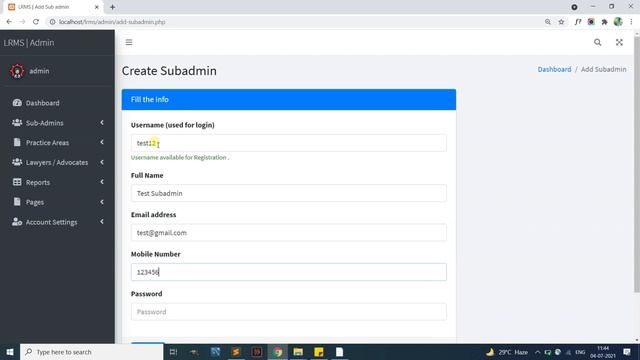Click the Create Subadmin page heading

(x=169, y=71)
